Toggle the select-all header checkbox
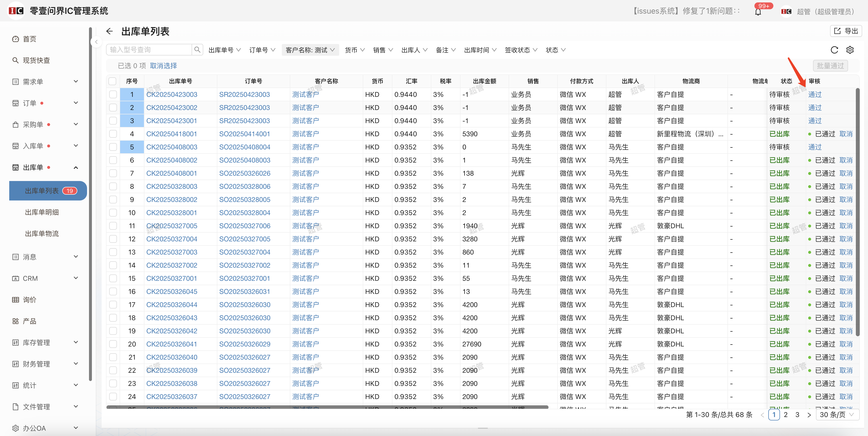This screenshot has height=436, width=868. coord(113,81)
